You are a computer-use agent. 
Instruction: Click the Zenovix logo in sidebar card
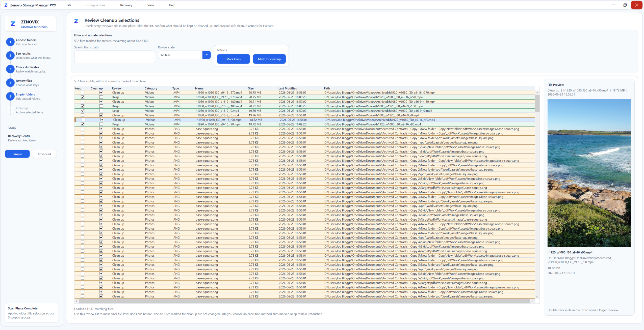pos(13,24)
